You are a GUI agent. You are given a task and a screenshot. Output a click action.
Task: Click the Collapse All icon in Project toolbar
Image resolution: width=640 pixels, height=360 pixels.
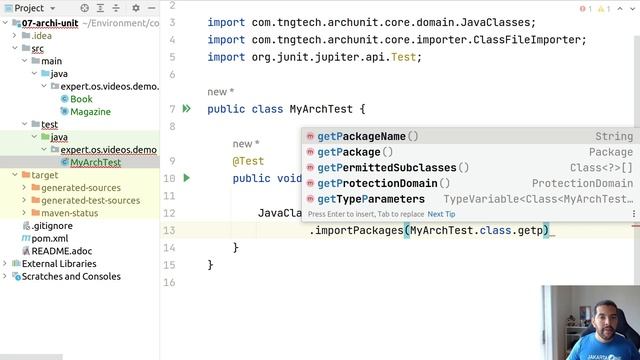coord(116,8)
